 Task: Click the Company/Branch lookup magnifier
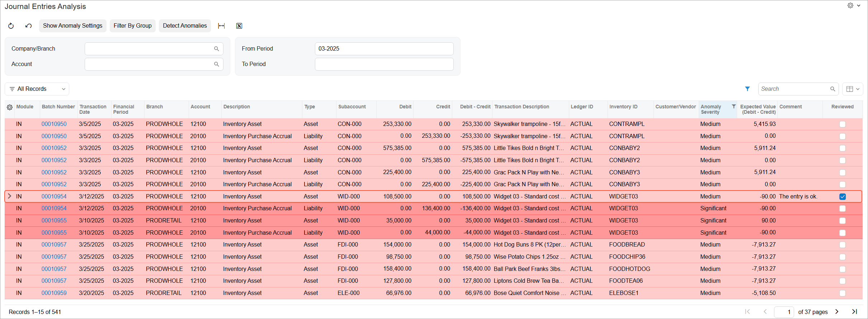(x=217, y=49)
